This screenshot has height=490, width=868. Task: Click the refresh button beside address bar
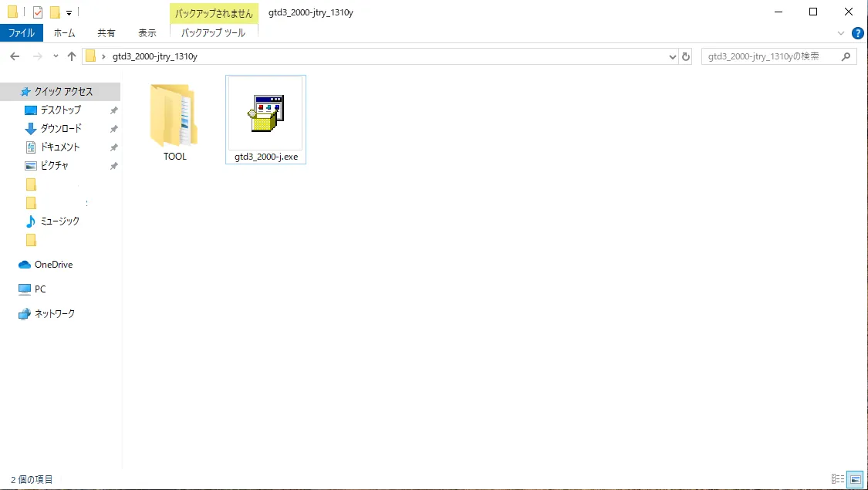pyautogui.click(x=687, y=56)
